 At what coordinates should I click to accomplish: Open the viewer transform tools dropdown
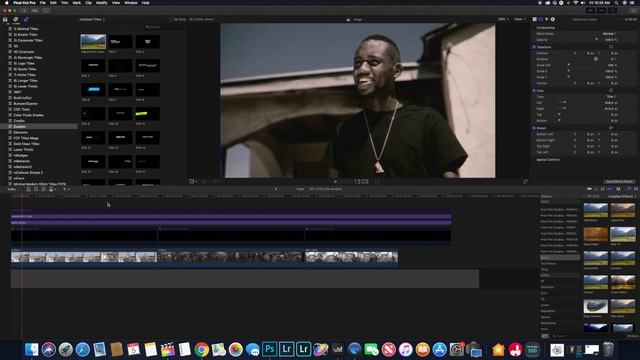[193, 182]
